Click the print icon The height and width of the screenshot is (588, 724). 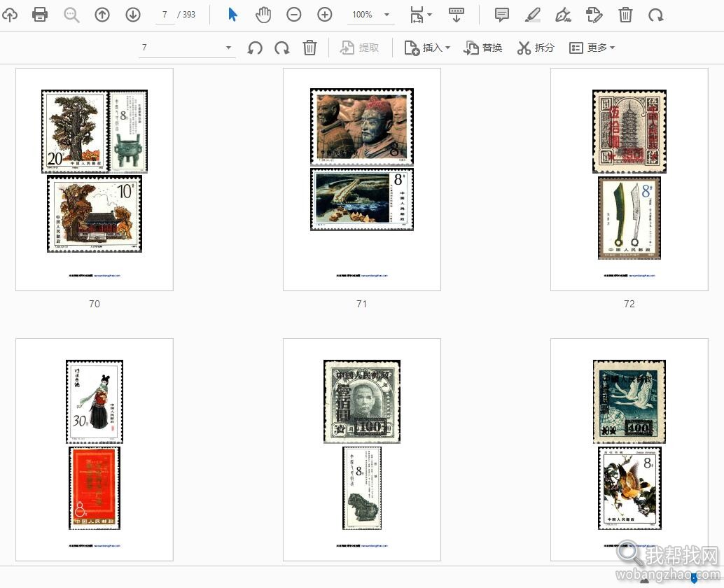[x=40, y=15]
